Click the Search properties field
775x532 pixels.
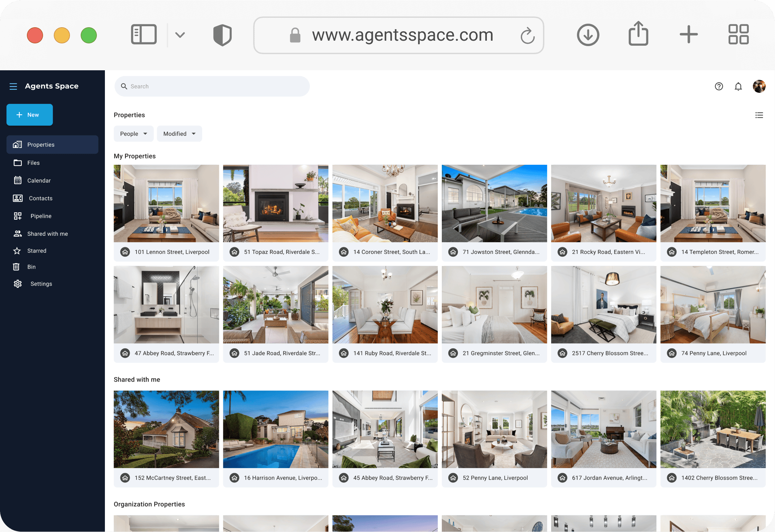212,86
